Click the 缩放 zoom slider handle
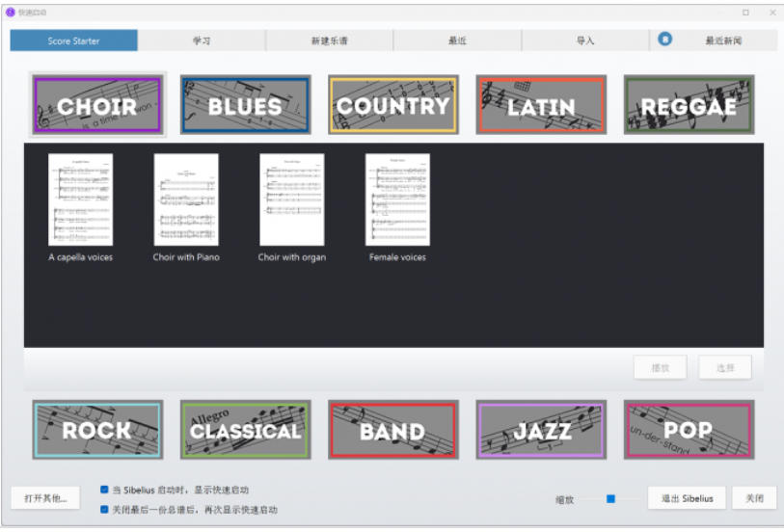The width and height of the screenshot is (784, 532). coord(610,498)
